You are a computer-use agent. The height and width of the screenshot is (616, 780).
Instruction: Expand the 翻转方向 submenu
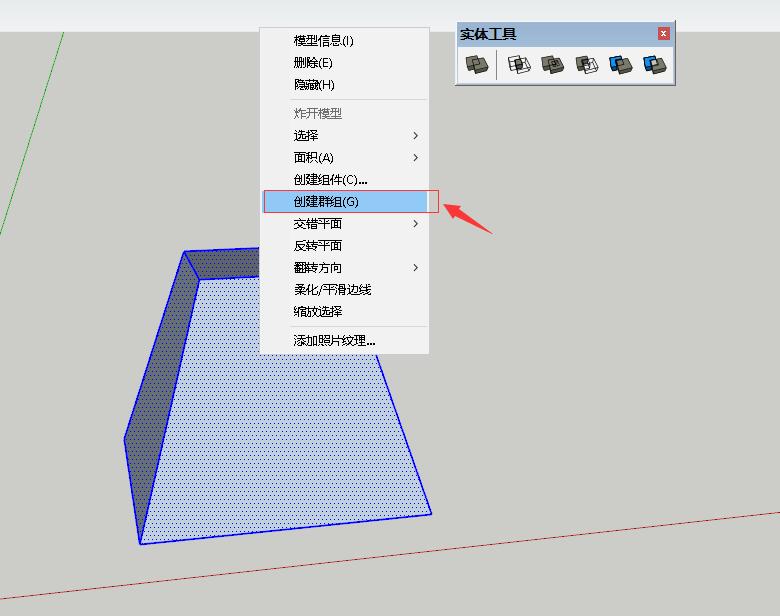[x=415, y=268]
